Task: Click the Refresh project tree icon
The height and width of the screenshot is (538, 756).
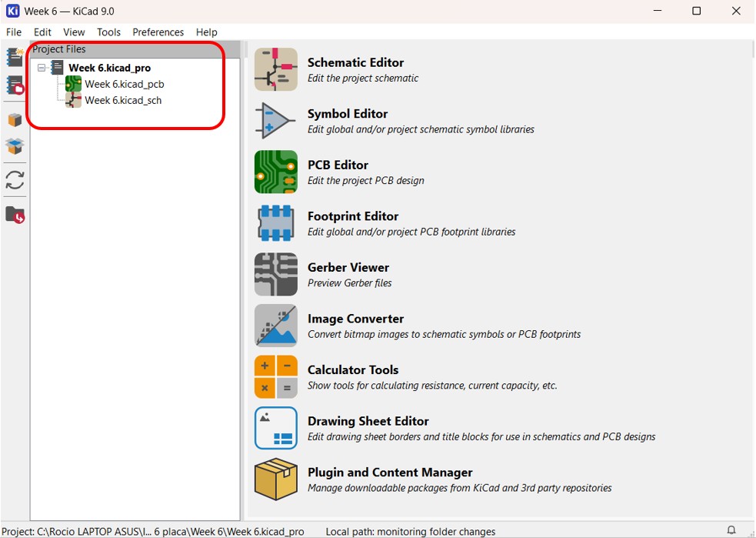Action: [15, 180]
